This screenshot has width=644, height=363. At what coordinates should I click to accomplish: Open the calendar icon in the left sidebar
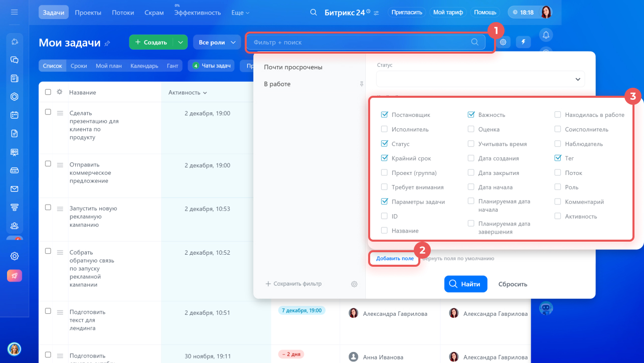click(15, 115)
